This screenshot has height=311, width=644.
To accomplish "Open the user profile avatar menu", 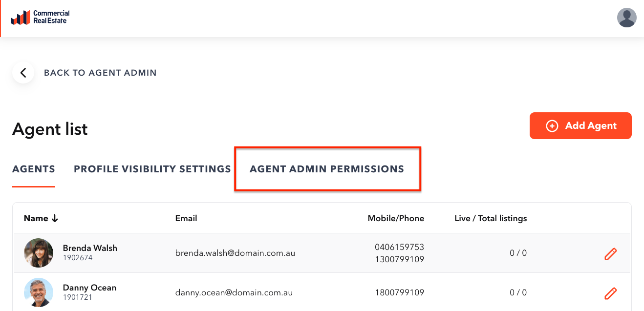I will click(626, 18).
